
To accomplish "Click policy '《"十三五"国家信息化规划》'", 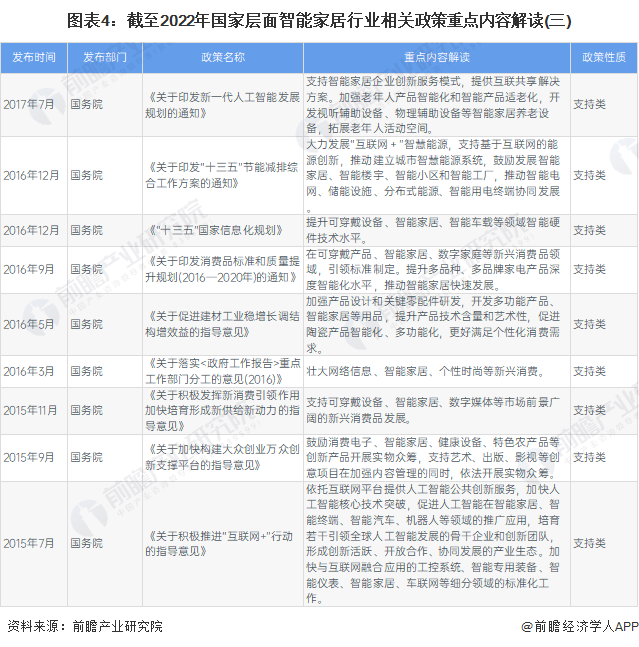I will coord(214,230).
